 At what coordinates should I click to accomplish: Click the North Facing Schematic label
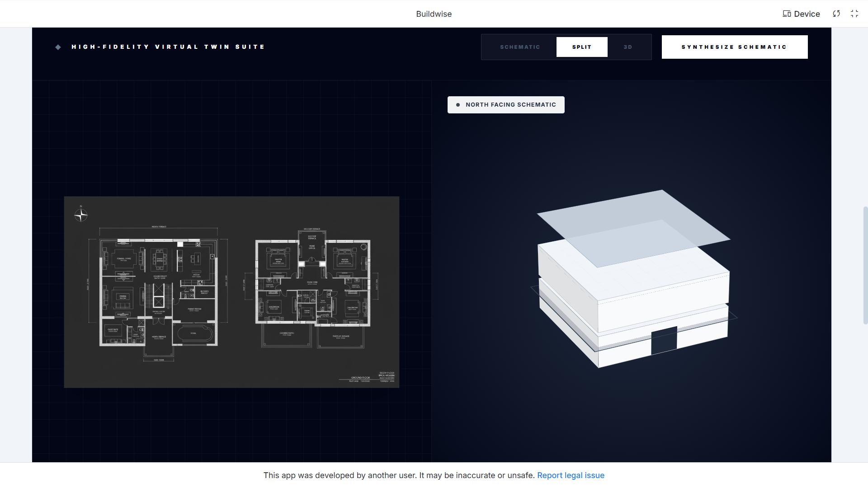[x=511, y=105]
